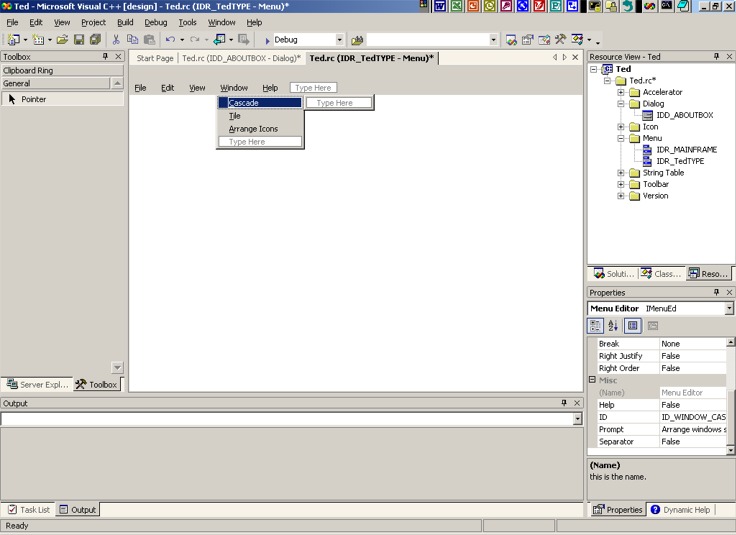Viewport: 736px width, 535px height.
Task: Click the command prompt icon in shortcut bar
Action: point(667,6)
